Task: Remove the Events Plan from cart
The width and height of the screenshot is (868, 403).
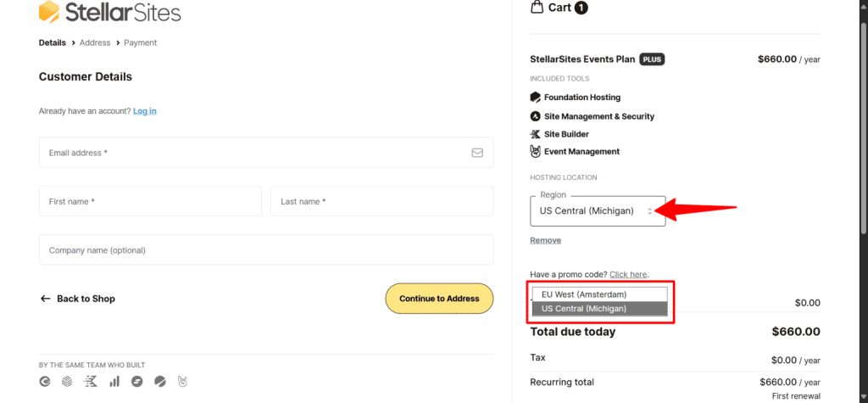Action: (545, 241)
